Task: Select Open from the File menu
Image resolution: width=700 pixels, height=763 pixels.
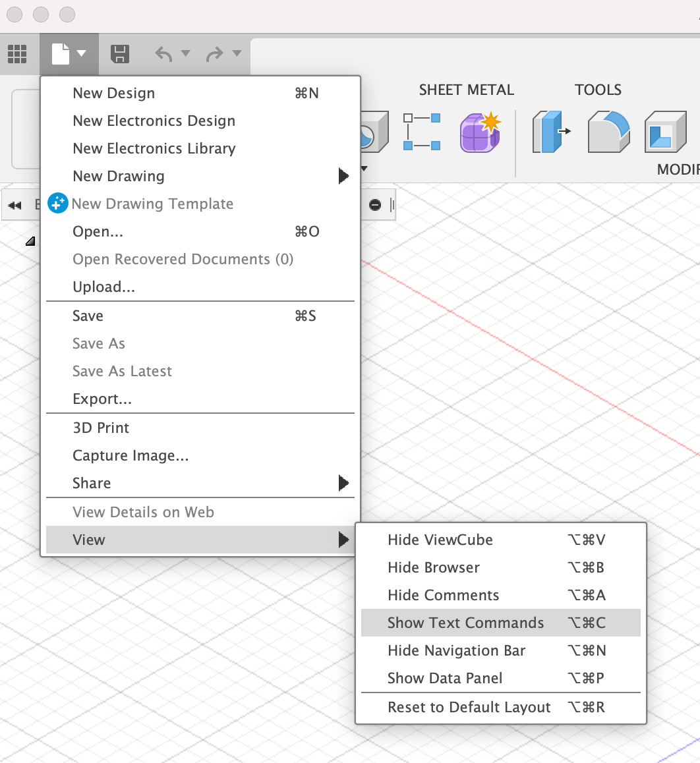Action: (x=98, y=231)
